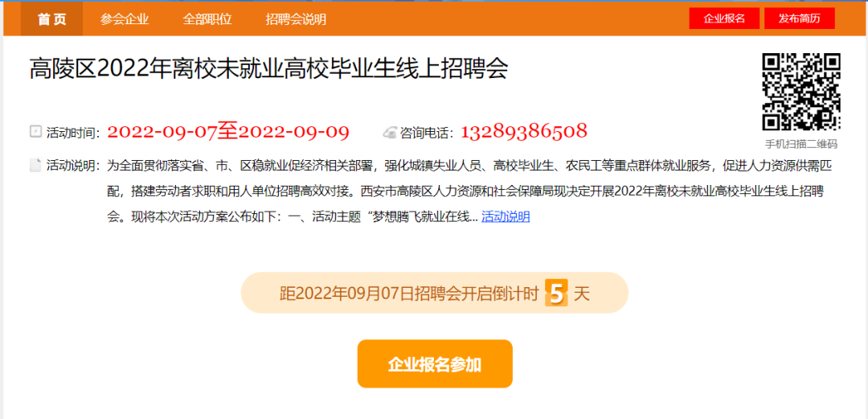
Task: Click the clock icon beside 活动时间
Action: tap(35, 132)
